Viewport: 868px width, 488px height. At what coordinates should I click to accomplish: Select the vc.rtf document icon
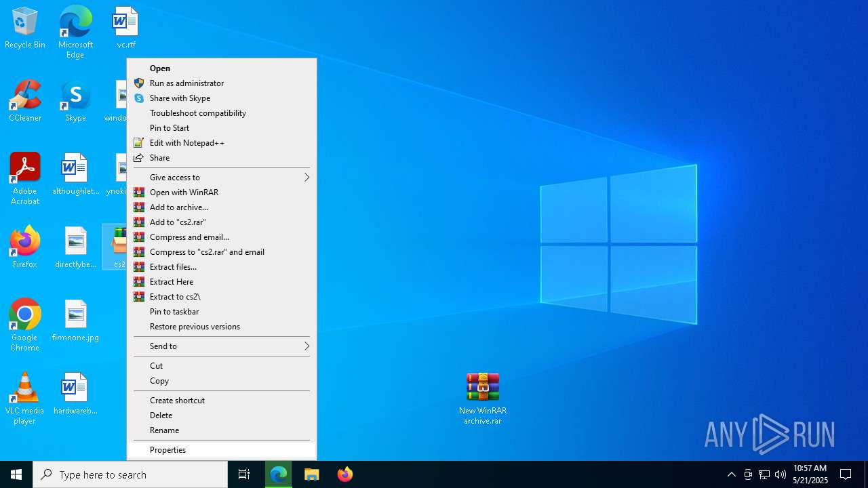(x=125, y=28)
